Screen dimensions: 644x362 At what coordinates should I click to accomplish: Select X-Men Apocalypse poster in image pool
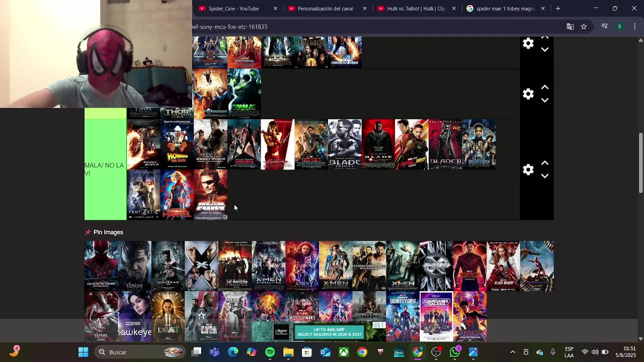[269, 265]
